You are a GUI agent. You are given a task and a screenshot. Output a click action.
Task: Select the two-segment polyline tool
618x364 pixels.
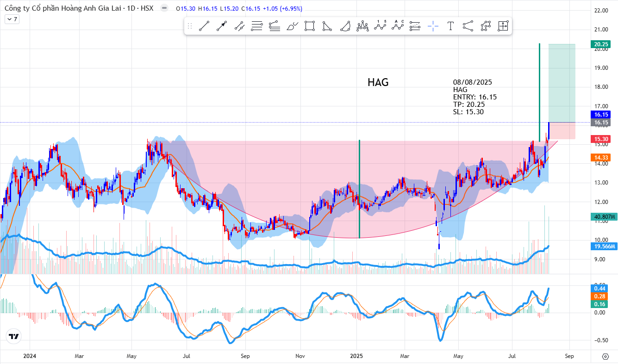point(468,26)
